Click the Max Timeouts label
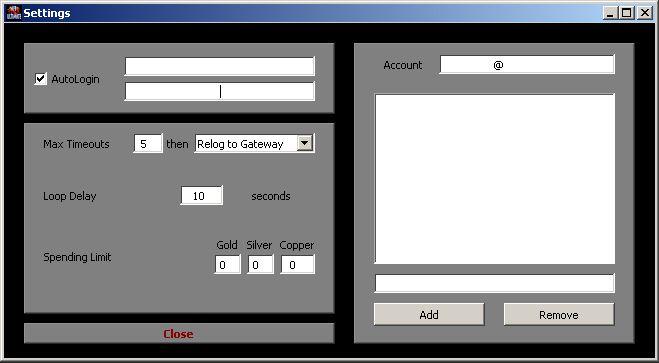 (x=76, y=144)
